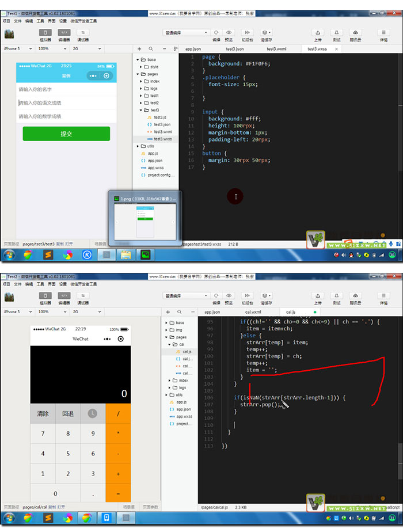
Task: Click the 清除 clear key on the calculator
Action: point(43,413)
